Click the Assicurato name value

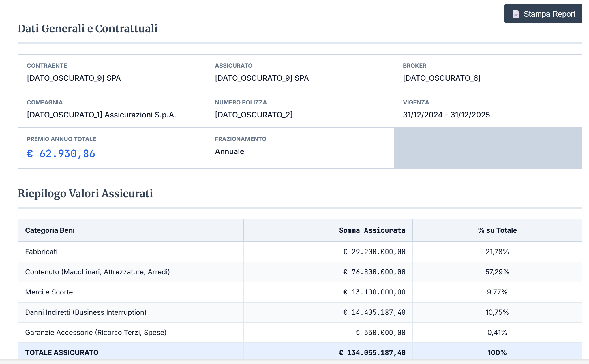pyautogui.click(x=262, y=78)
